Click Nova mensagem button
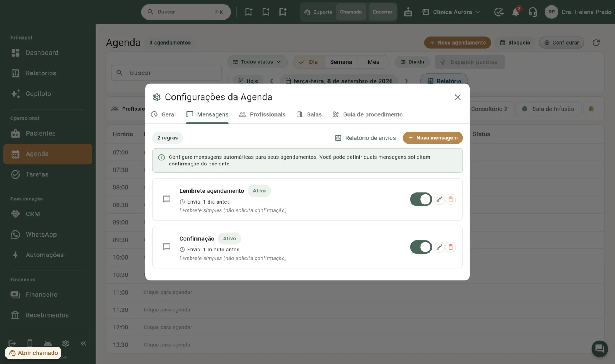 click(x=433, y=138)
